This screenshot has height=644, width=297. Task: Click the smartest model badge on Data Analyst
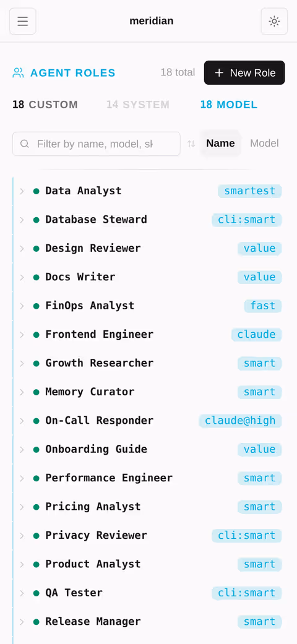pos(250,191)
